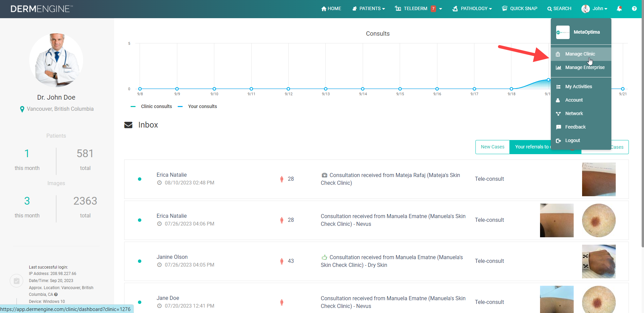
Task: Click the location pin near Vancouver
Action: [22, 109]
